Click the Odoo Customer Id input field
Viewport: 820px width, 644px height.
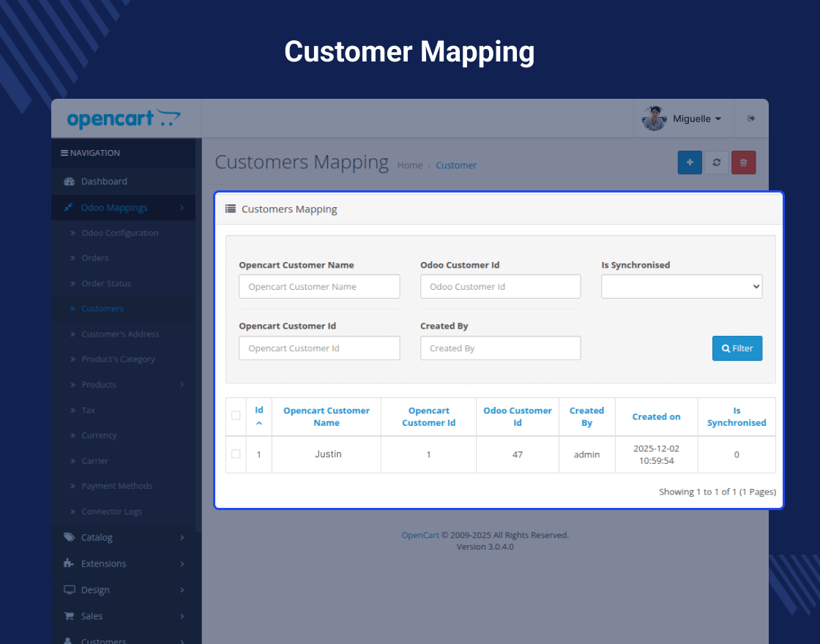(501, 286)
